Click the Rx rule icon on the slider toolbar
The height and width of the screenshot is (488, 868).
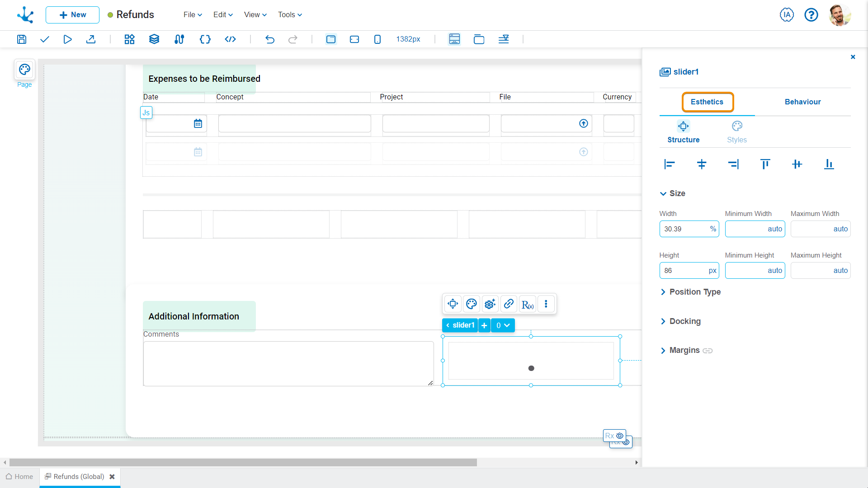coord(527,304)
